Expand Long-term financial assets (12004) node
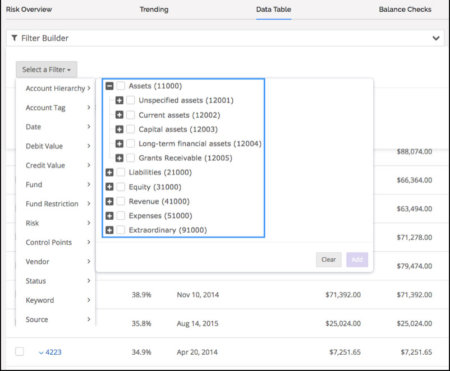450x371 pixels. pos(119,144)
